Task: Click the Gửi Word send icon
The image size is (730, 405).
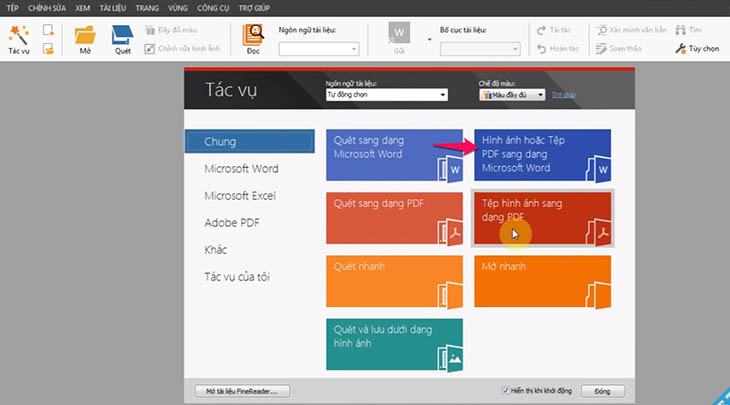Action: [x=399, y=38]
